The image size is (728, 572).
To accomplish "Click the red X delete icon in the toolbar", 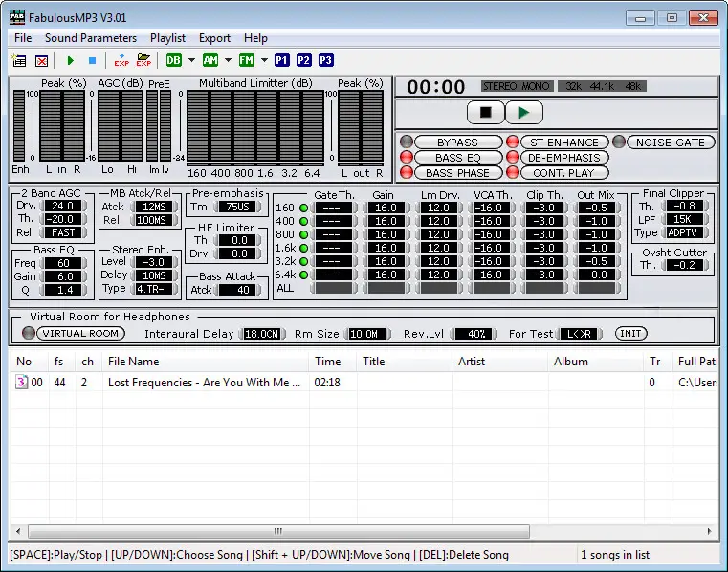I will (41, 60).
